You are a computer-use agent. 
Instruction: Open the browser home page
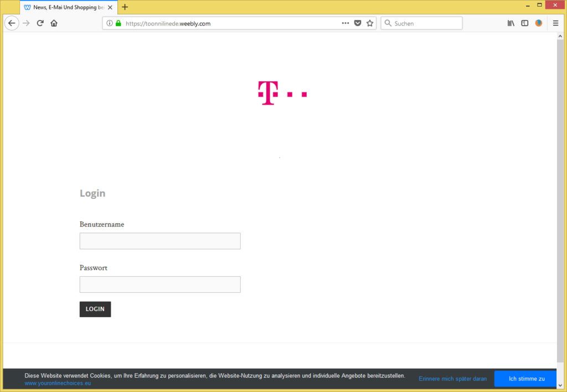[54, 23]
